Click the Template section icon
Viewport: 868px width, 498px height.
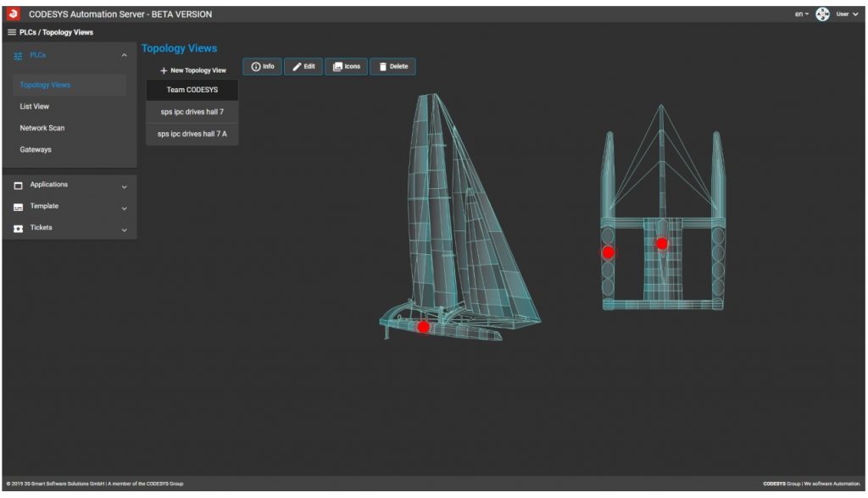(x=18, y=207)
